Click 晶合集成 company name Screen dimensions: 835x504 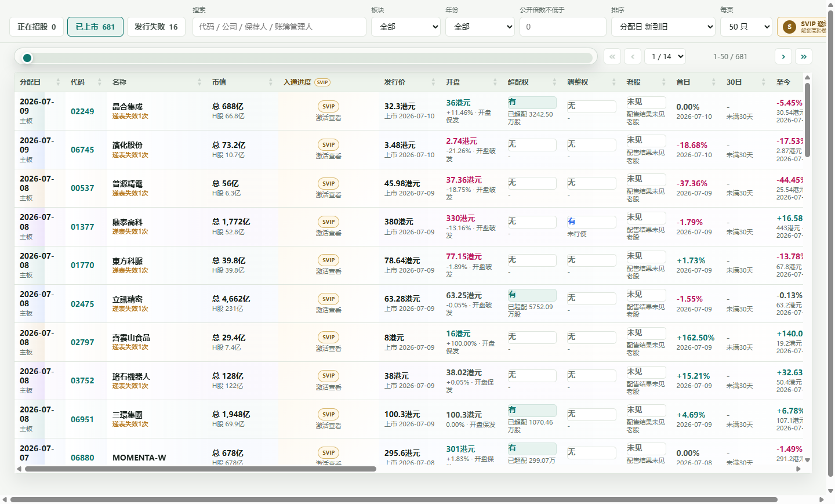(128, 107)
